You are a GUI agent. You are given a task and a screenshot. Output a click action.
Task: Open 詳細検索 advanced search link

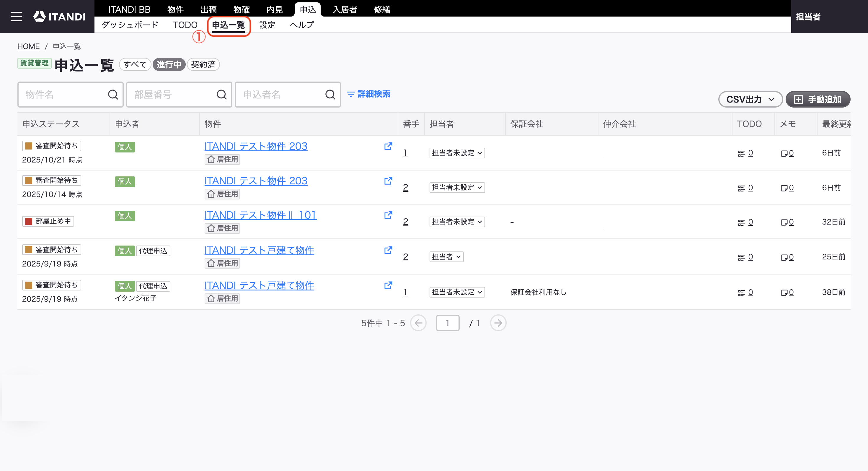click(369, 94)
